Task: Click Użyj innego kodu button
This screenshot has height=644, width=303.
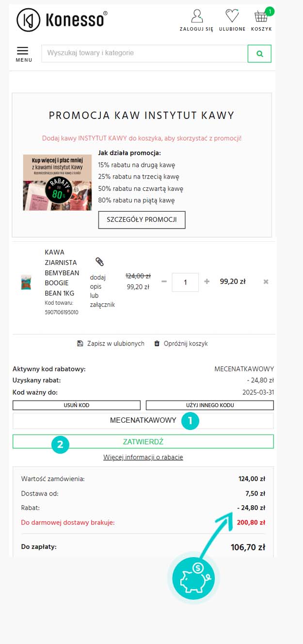Action: point(210,405)
